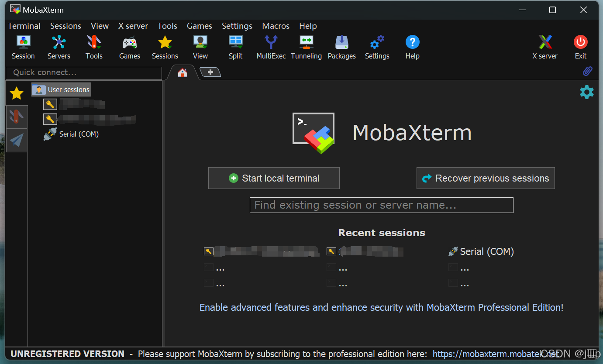
Task: Open the Packages toolbar icon
Action: point(341,47)
